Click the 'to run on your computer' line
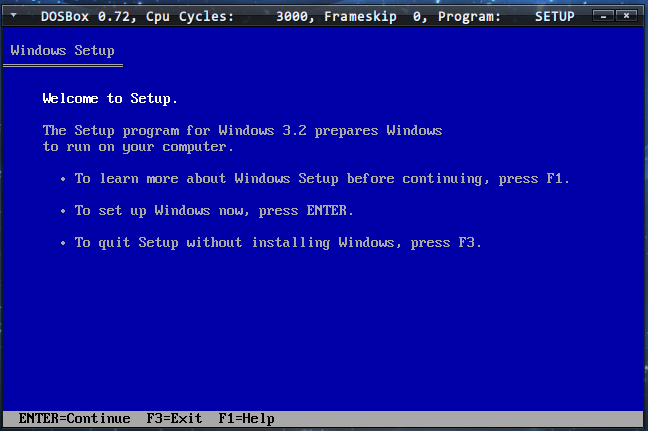648x431 pixels. (138, 147)
